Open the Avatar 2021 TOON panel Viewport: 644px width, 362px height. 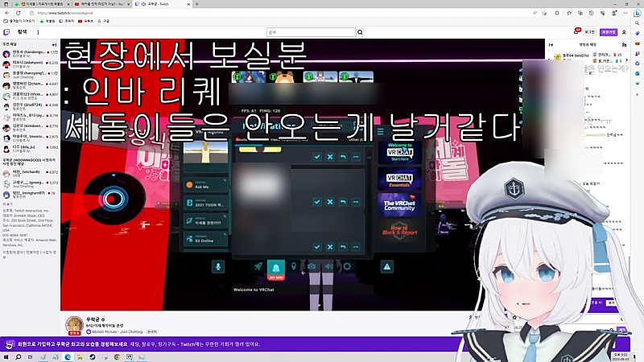(205, 203)
